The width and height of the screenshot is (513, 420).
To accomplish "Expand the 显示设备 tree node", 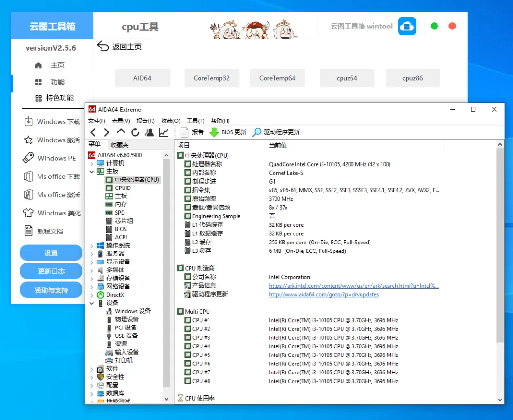I will point(92,262).
